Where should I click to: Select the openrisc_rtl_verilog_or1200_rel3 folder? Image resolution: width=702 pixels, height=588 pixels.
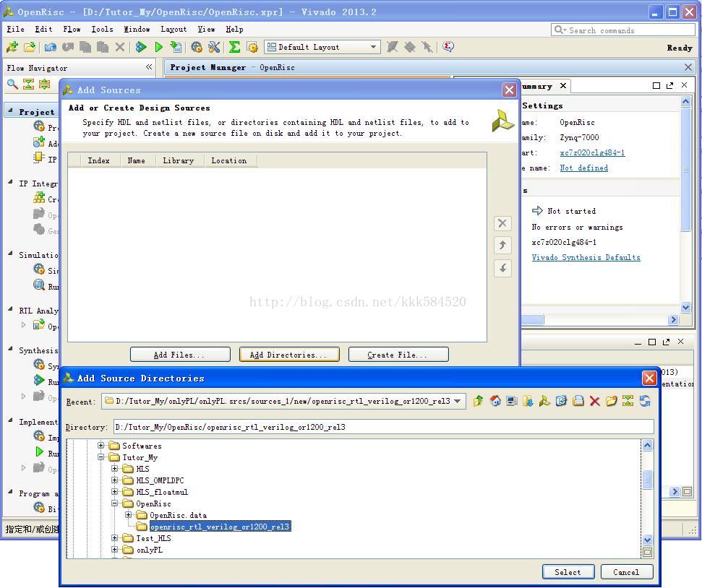coord(221,527)
